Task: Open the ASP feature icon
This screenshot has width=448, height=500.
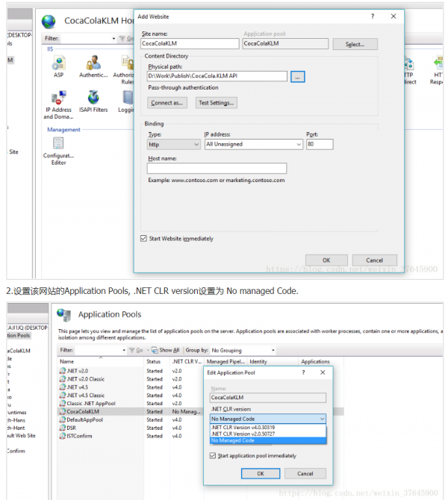Action: (58, 64)
